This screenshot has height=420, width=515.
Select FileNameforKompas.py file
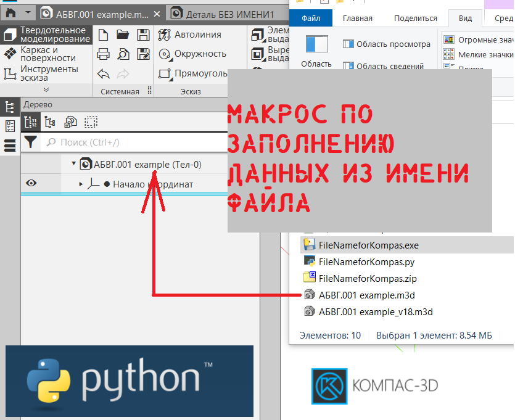click(x=360, y=261)
